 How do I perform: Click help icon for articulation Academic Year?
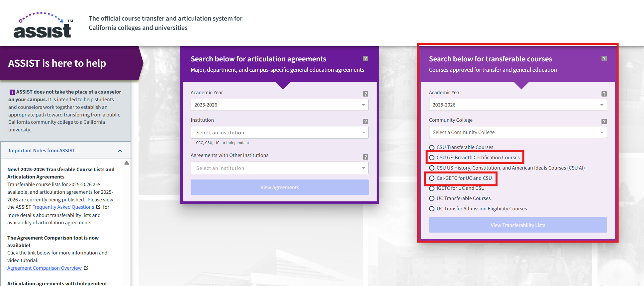click(x=366, y=94)
